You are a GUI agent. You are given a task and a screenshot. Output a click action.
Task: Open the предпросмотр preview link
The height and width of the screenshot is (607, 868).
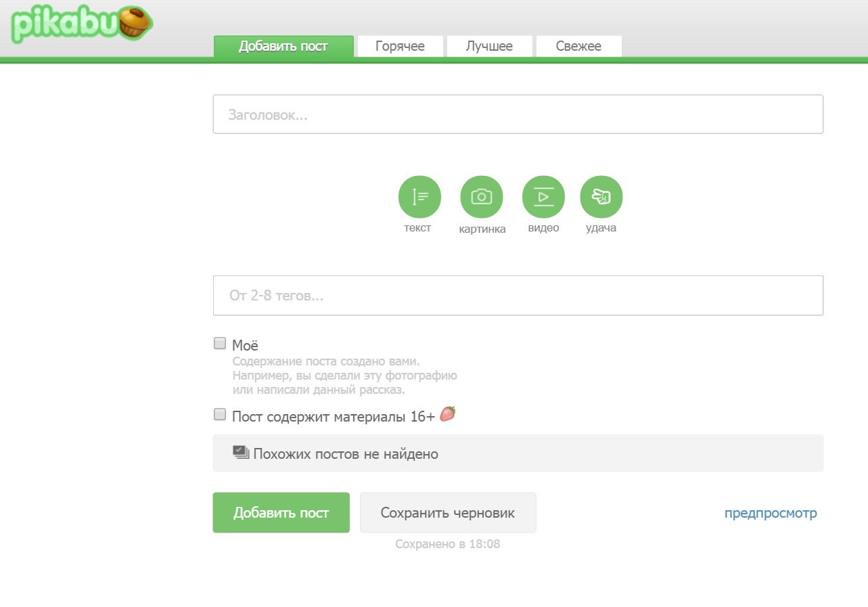coord(771,513)
